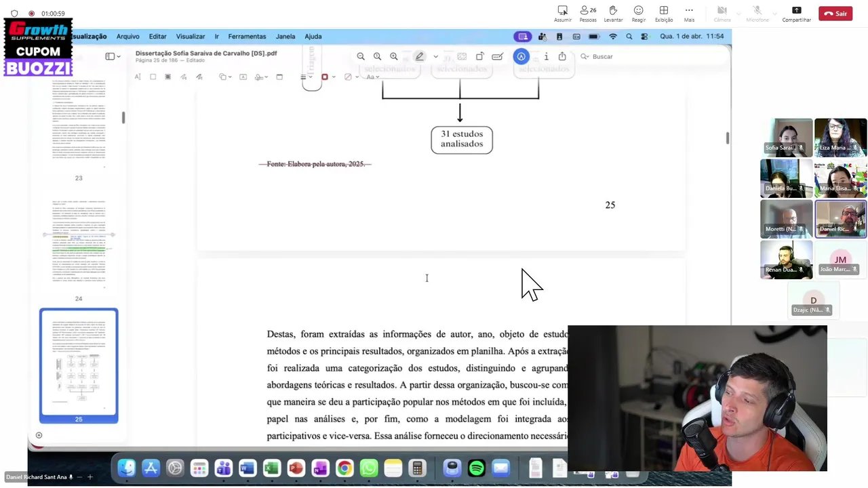Open the Exibição view options
The width and height of the screenshot is (868, 488).
click(x=664, y=13)
